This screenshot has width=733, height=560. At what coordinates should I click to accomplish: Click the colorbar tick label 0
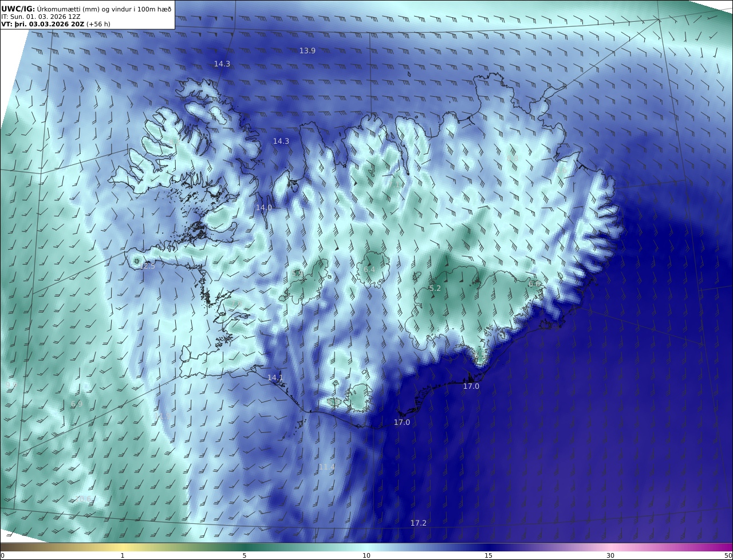coord(2,555)
